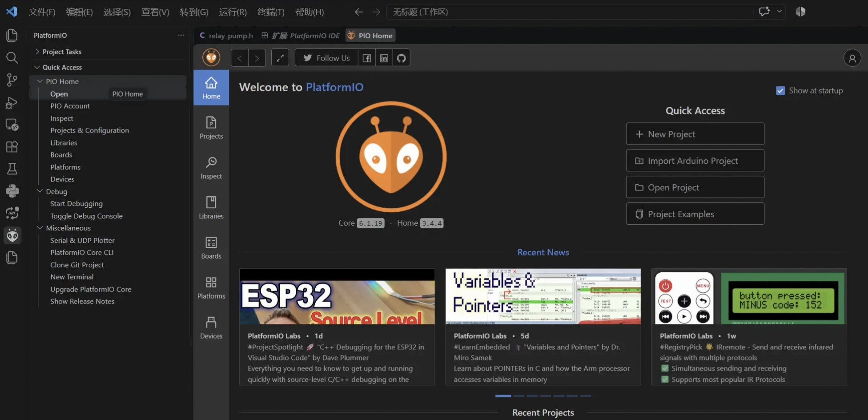Open the Testing flask view
868x420 pixels.
pos(12,169)
